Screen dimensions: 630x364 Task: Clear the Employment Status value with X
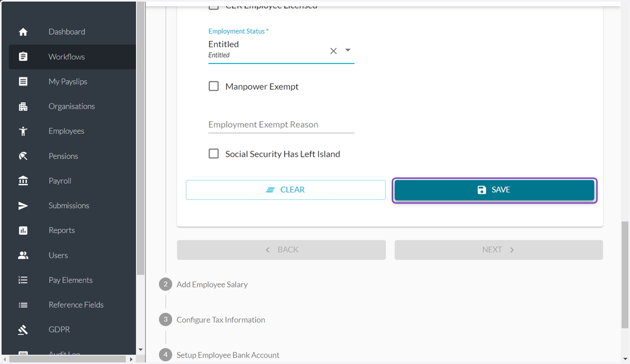click(x=333, y=51)
